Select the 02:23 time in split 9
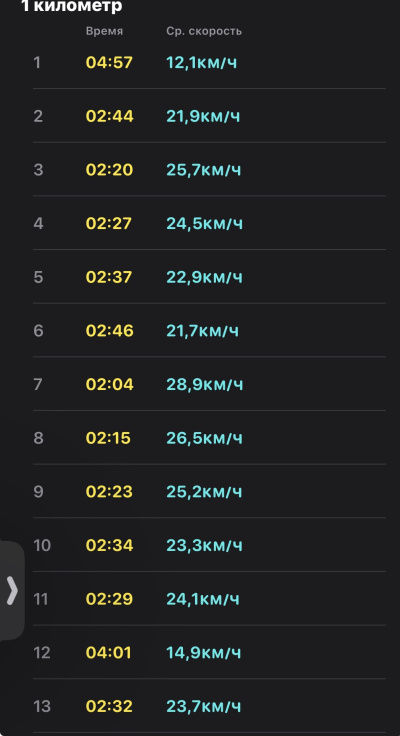The height and width of the screenshot is (736, 400). (109, 491)
